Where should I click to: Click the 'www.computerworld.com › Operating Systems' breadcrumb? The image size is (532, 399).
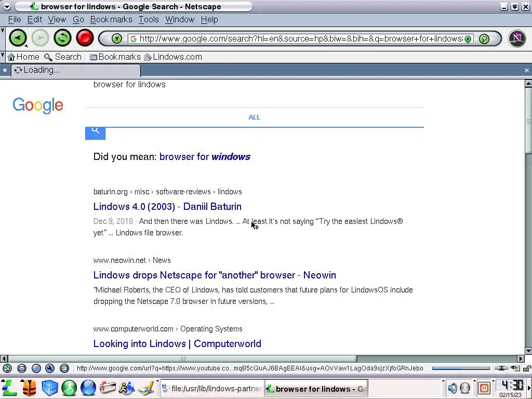tap(168, 329)
